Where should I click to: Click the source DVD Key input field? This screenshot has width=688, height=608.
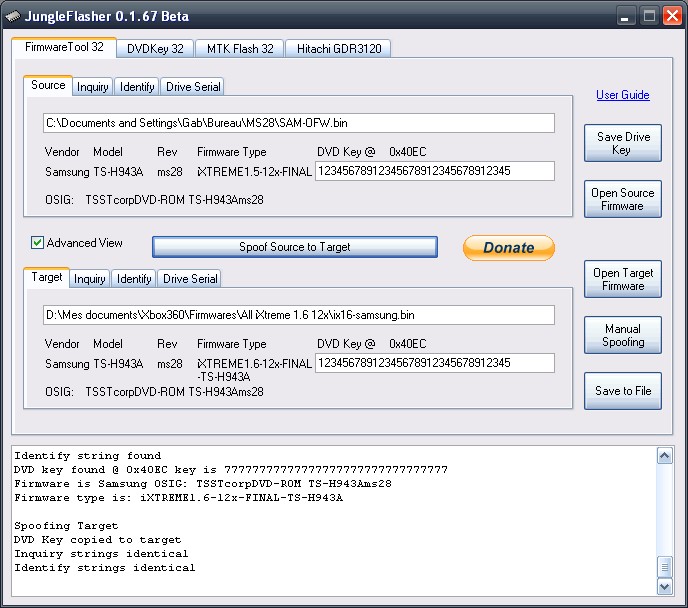coord(435,171)
